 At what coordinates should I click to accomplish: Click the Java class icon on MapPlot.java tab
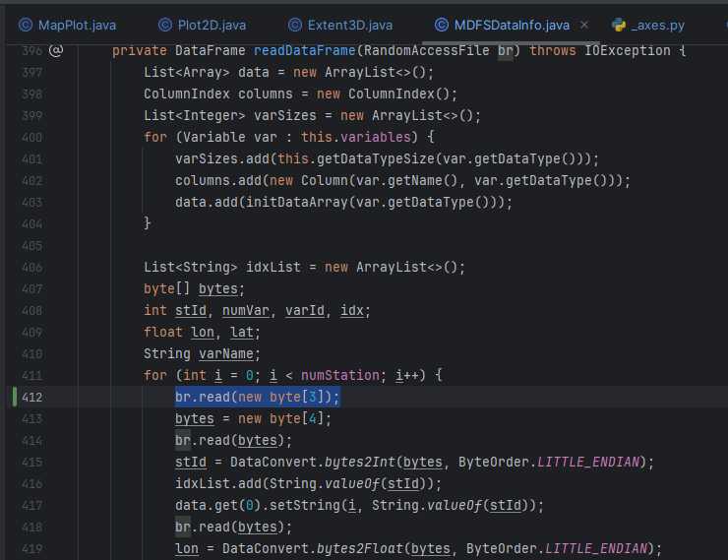(x=24, y=25)
